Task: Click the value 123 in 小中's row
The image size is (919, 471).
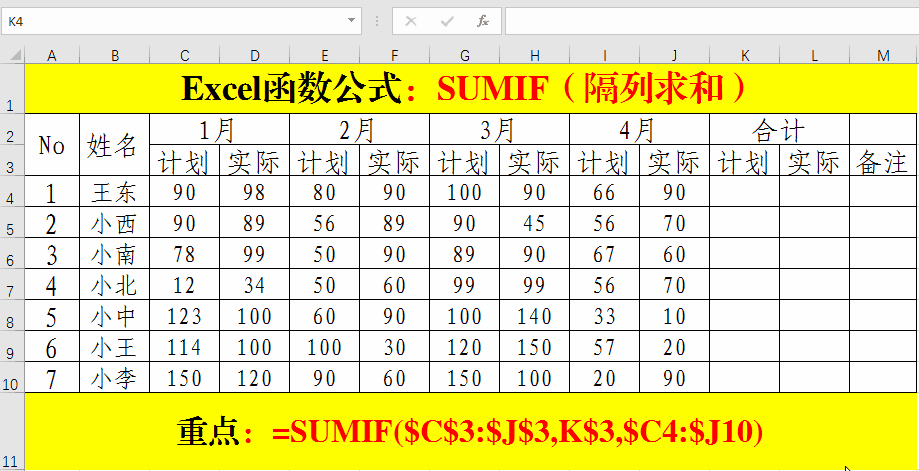Action: [x=185, y=315]
